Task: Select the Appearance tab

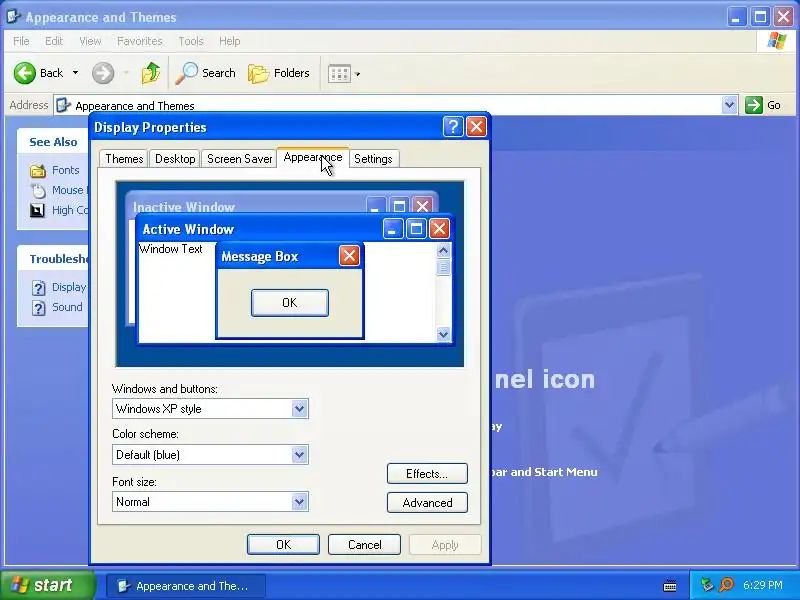Action: point(313,157)
